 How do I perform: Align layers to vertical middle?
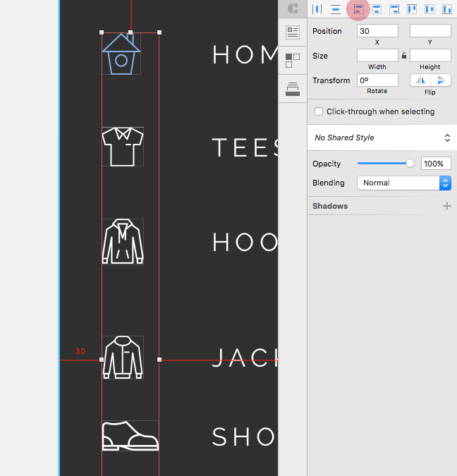(x=429, y=9)
